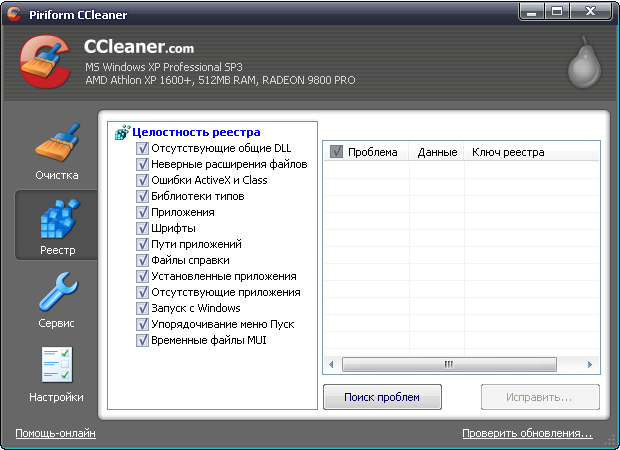Click the CCleaner.com header title

(139, 47)
